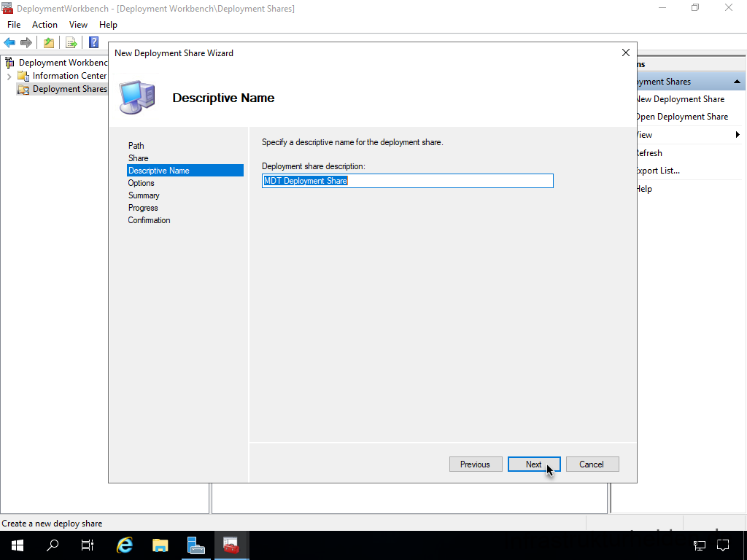The height and width of the screenshot is (560, 747).
Task: Collapse the Deployment Shares actions section
Action: pos(737,82)
